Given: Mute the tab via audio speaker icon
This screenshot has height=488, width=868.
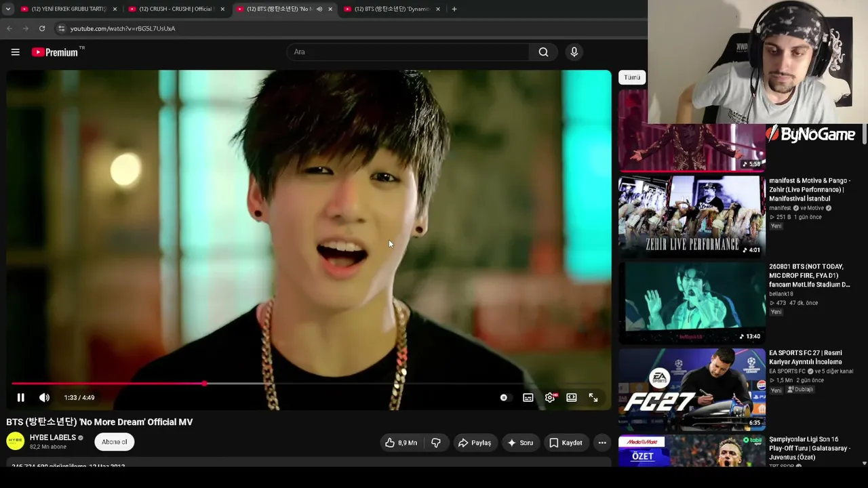Looking at the screenshot, I should click(x=319, y=9).
